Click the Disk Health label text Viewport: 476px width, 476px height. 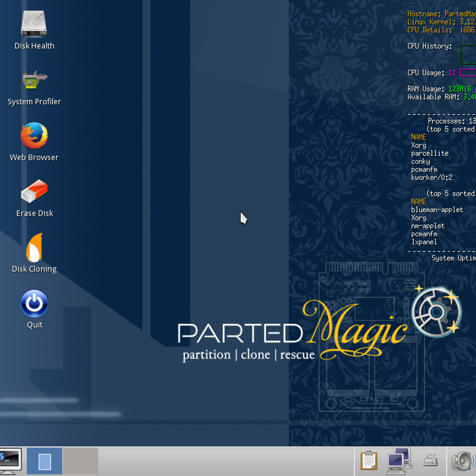(35, 46)
